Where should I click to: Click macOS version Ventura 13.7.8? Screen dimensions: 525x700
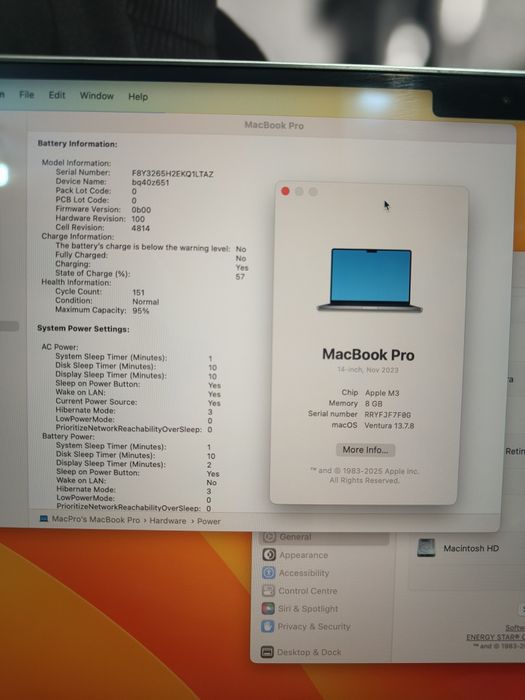tap(389, 425)
